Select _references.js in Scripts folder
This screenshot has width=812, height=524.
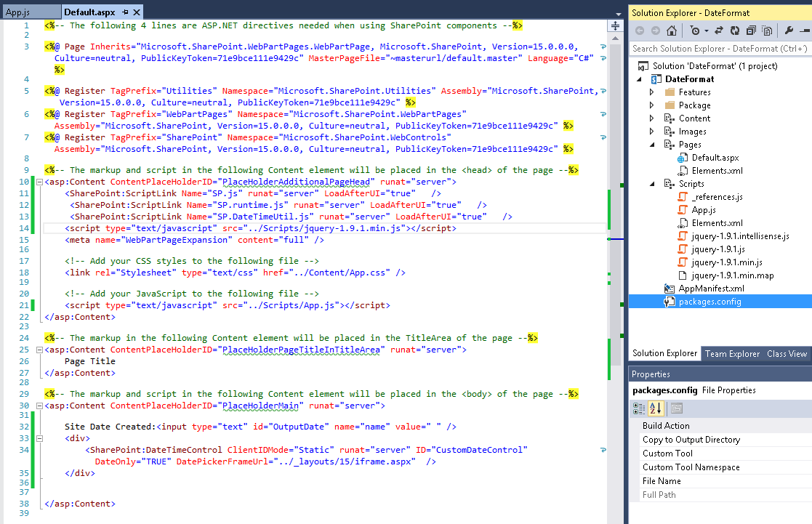(x=717, y=197)
